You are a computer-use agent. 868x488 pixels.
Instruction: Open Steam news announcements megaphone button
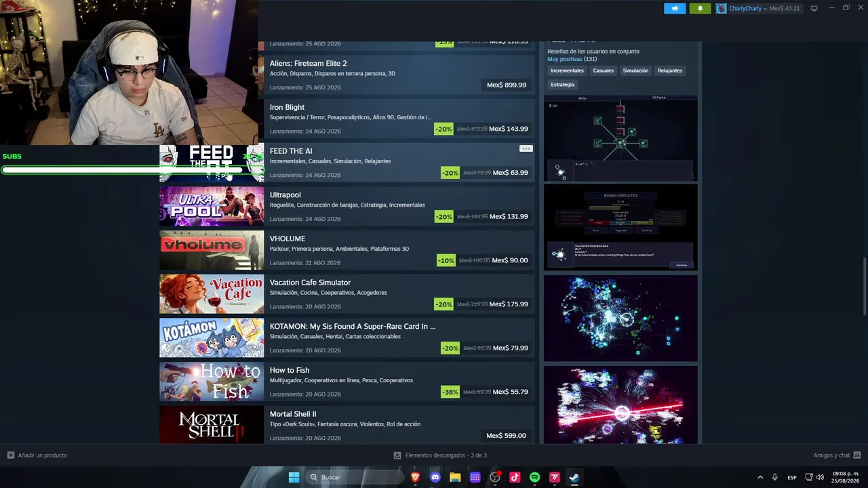pos(675,8)
